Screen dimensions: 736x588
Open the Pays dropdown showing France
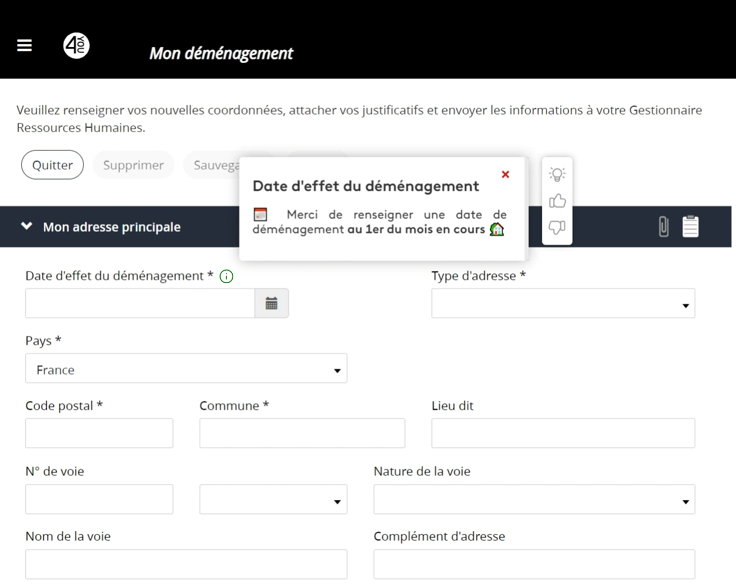pyautogui.click(x=186, y=368)
